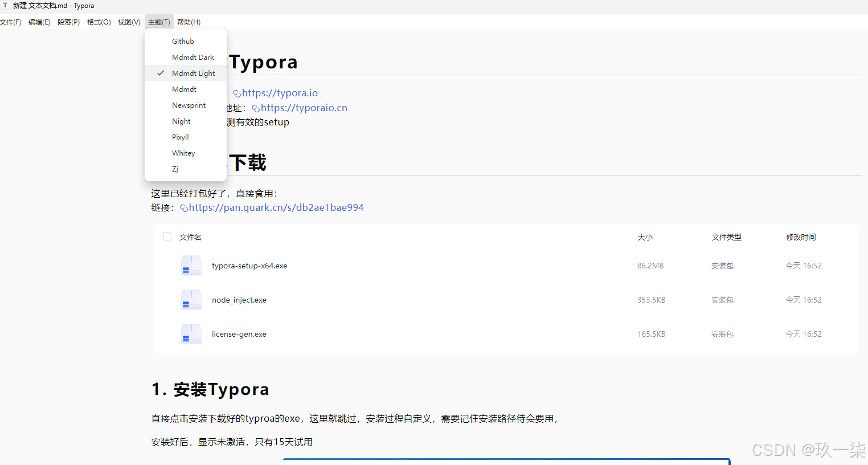
Task: Click the license-gen.exe file name
Action: point(239,334)
